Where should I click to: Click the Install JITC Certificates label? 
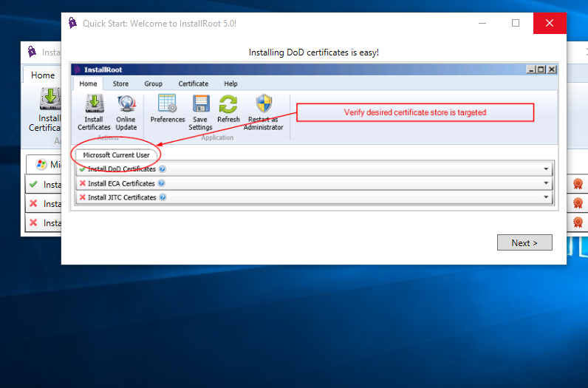122,197
